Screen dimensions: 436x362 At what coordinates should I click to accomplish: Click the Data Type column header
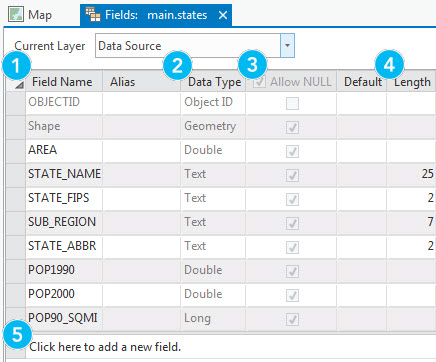tap(213, 81)
